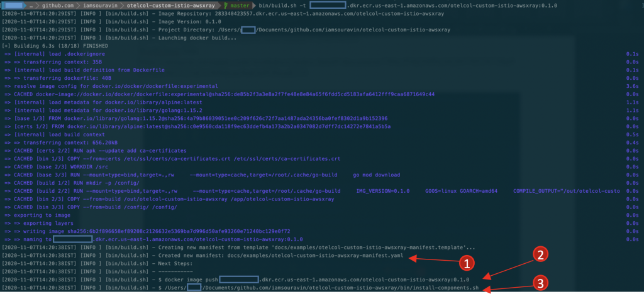Screen dimensions: 644x294
Task: Select '[bin 3/3] COPY --from=build /config/' line
Action: 91,207
